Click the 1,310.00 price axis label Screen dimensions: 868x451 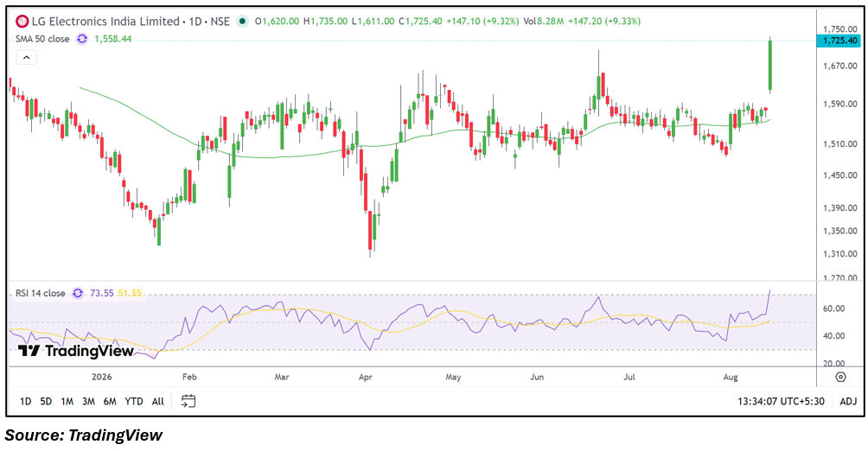coord(840,255)
